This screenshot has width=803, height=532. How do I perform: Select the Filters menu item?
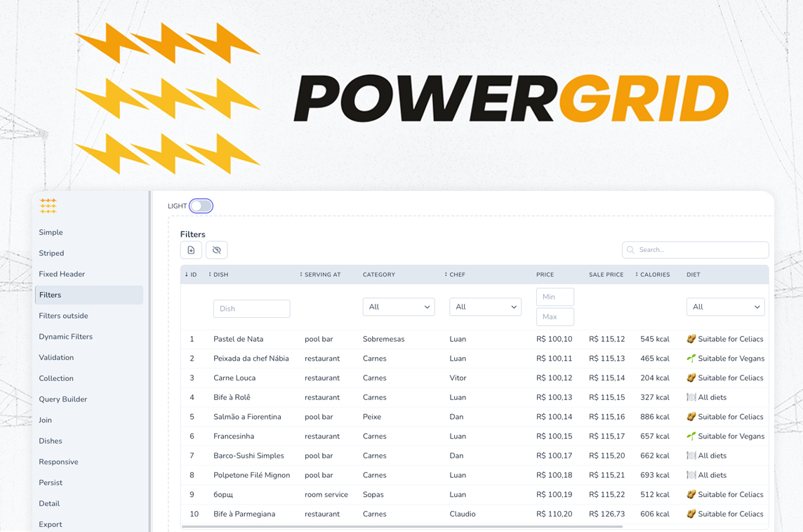tap(89, 295)
